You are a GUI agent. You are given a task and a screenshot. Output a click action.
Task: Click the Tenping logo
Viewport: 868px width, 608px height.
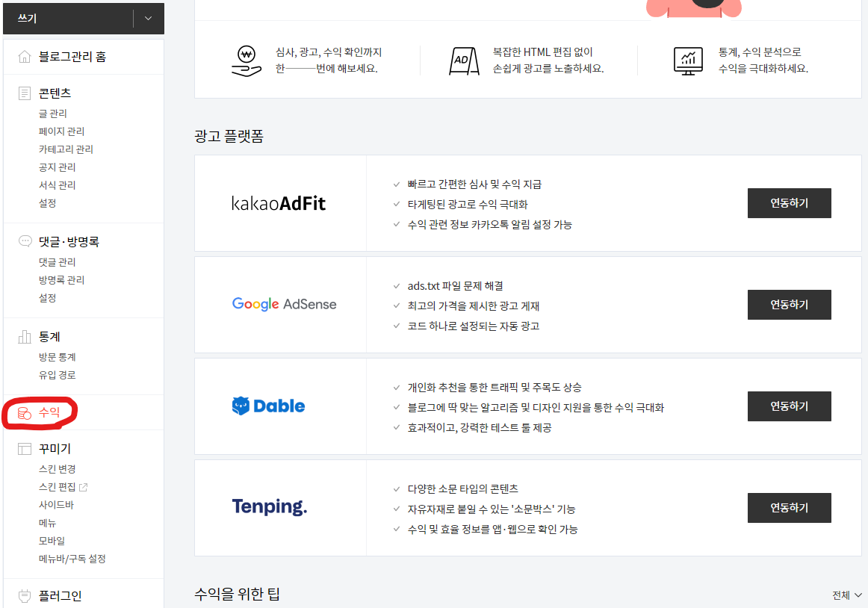[x=270, y=506]
